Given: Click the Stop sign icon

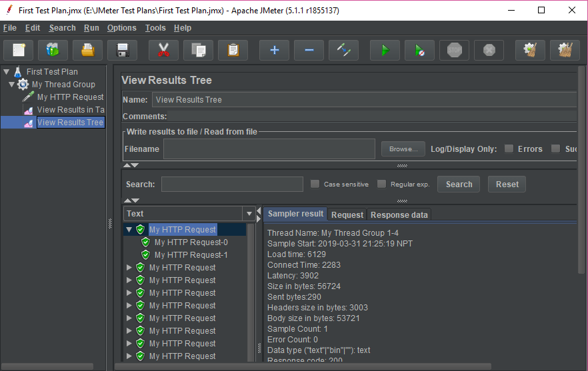Looking at the screenshot, I should click(454, 50).
